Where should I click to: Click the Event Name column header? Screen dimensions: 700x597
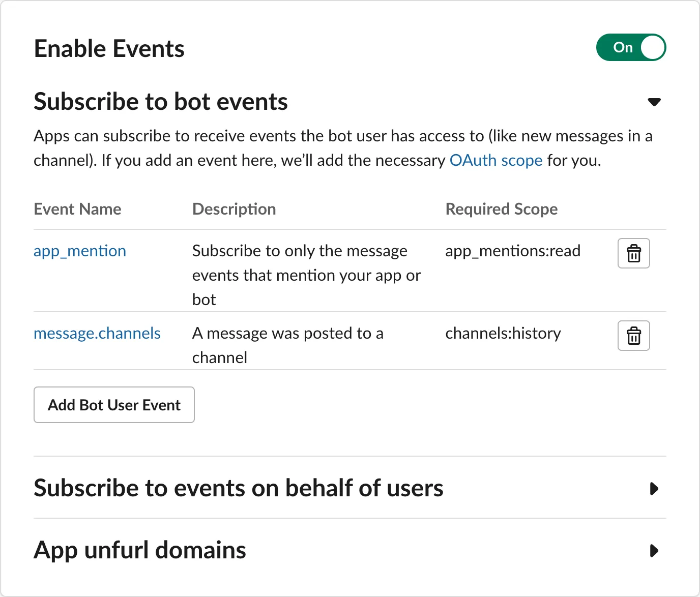[x=77, y=208]
